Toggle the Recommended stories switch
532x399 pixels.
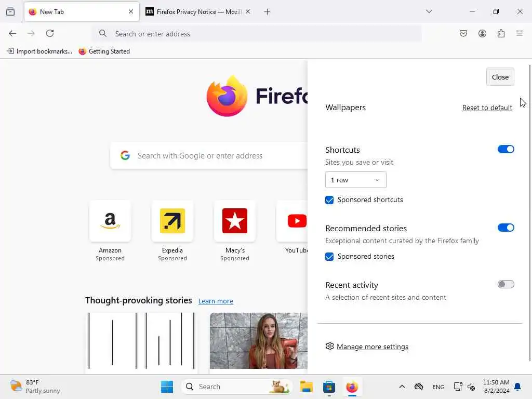[506, 228]
